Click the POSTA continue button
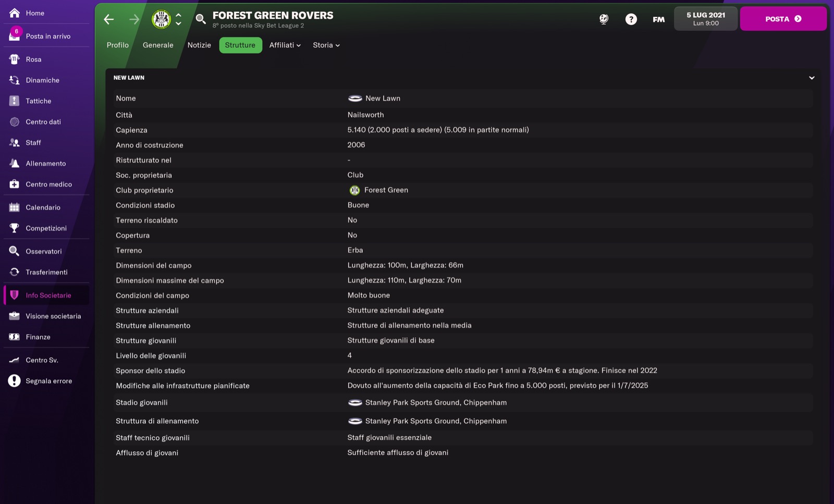This screenshot has width=834, height=504. 783,19
